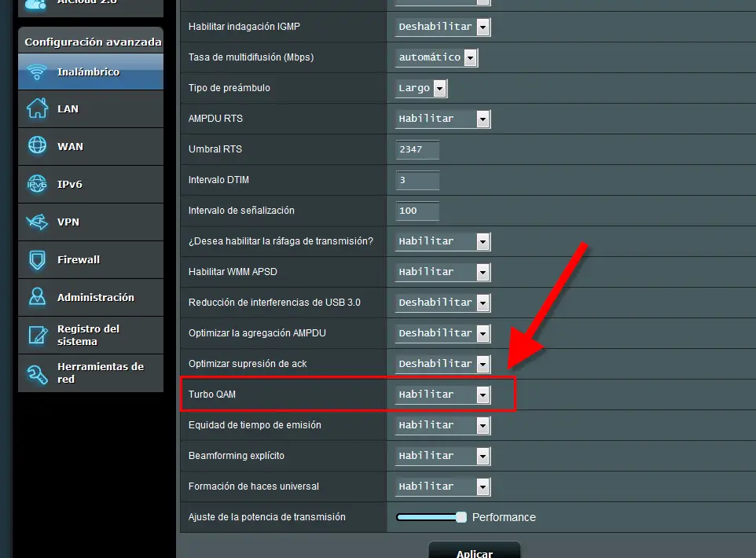Click the VPN network icon
The image size is (756, 558).
[37, 222]
